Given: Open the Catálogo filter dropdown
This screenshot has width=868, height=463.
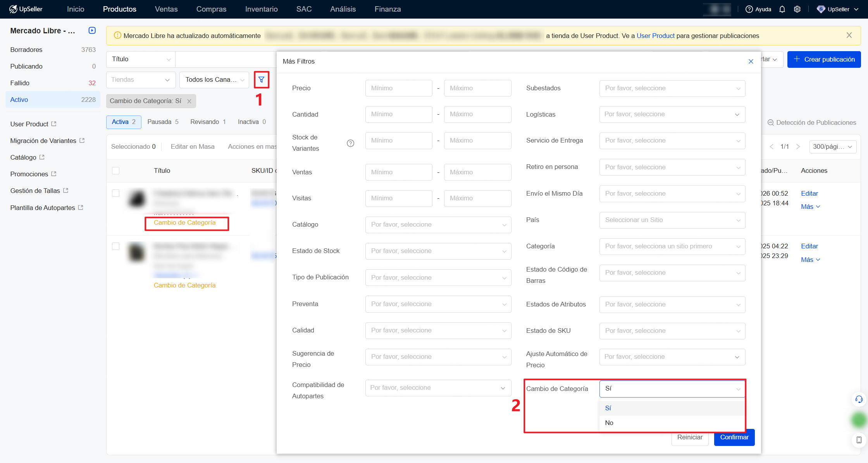Looking at the screenshot, I should (438, 225).
